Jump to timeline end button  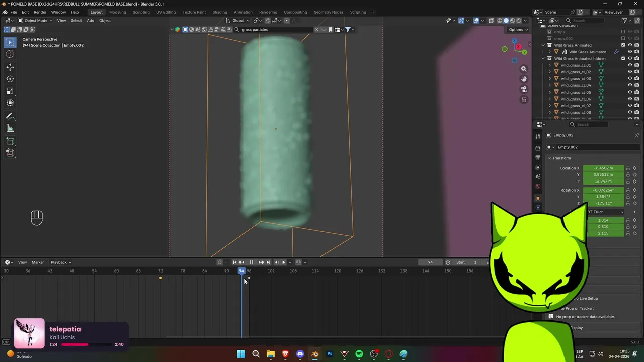[x=268, y=262]
